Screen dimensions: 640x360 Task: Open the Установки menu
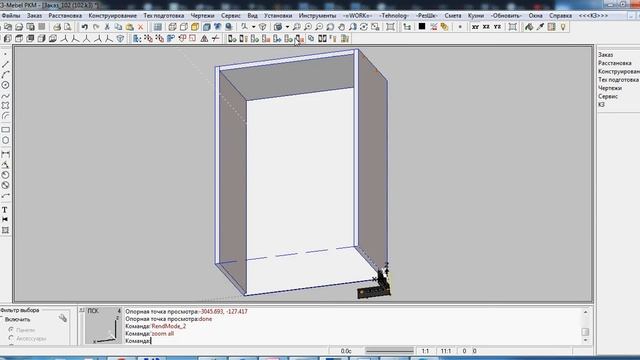[x=278, y=16]
